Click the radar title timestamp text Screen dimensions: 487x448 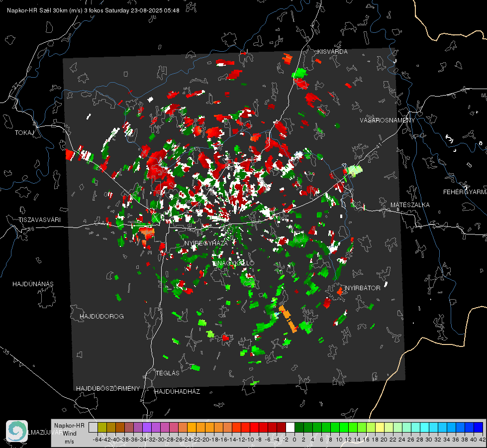[93, 10]
